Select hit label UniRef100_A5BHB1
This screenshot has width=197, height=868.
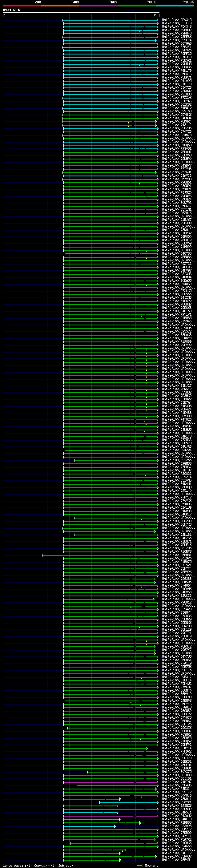click(x=177, y=555)
